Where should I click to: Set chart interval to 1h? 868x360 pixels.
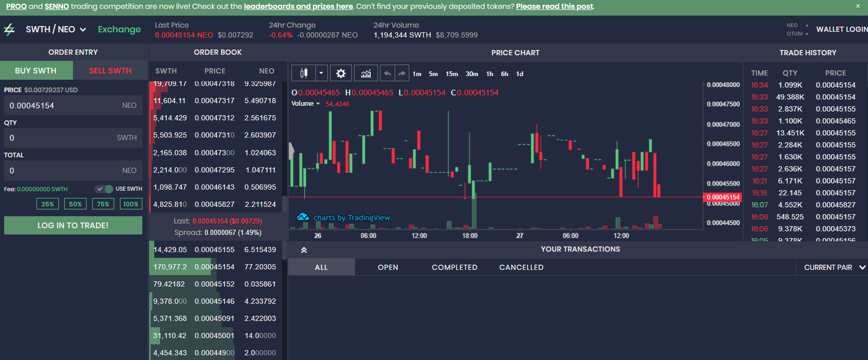coord(490,74)
